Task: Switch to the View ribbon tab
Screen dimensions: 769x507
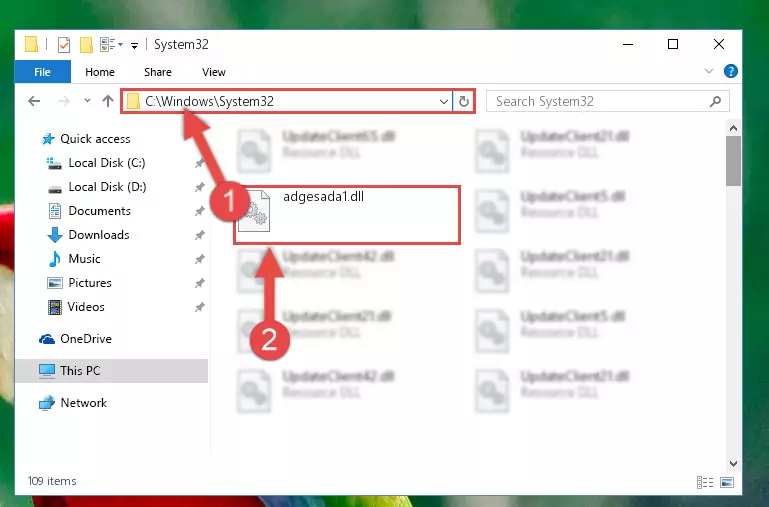Action: click(x=214, y=72)
